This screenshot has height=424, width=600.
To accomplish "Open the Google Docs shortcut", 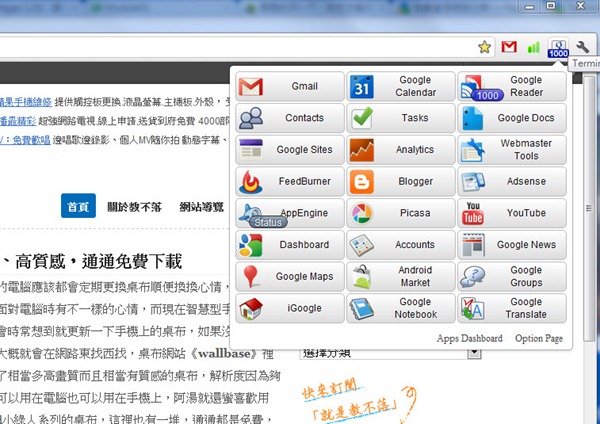I will click(512, 118).
